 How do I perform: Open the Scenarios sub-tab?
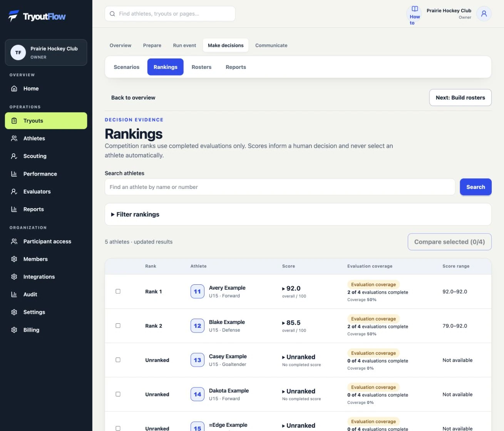[x=127, y=67]
